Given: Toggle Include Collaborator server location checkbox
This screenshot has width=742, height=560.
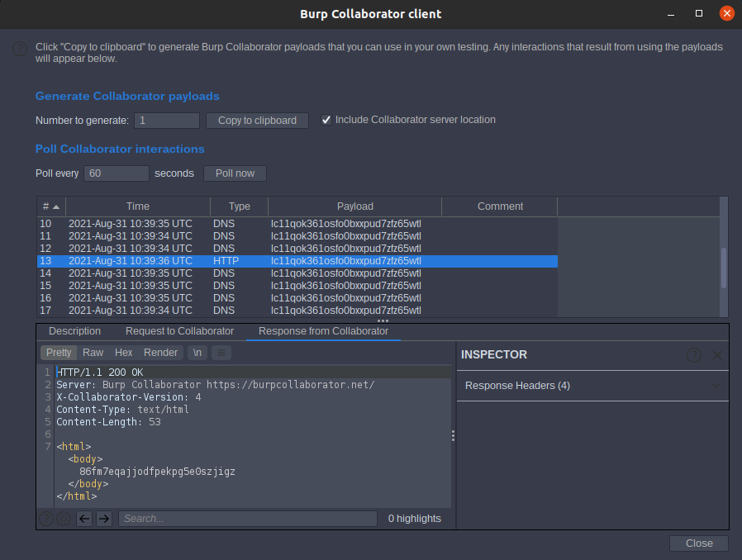Looking at the screenshot, I should pyautogui.click(x=326, y=120).
